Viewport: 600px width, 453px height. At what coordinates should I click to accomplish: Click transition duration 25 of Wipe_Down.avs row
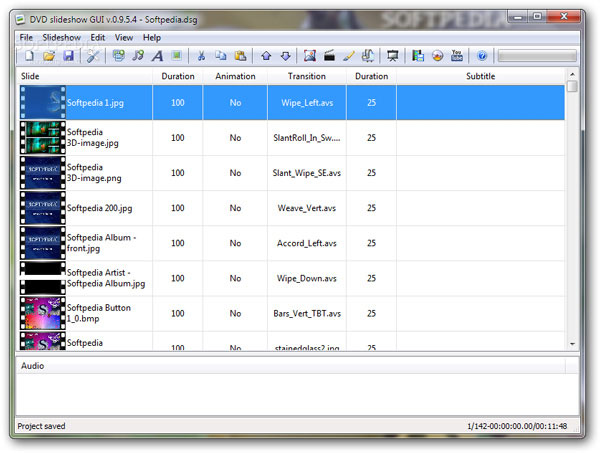(372, 278)
